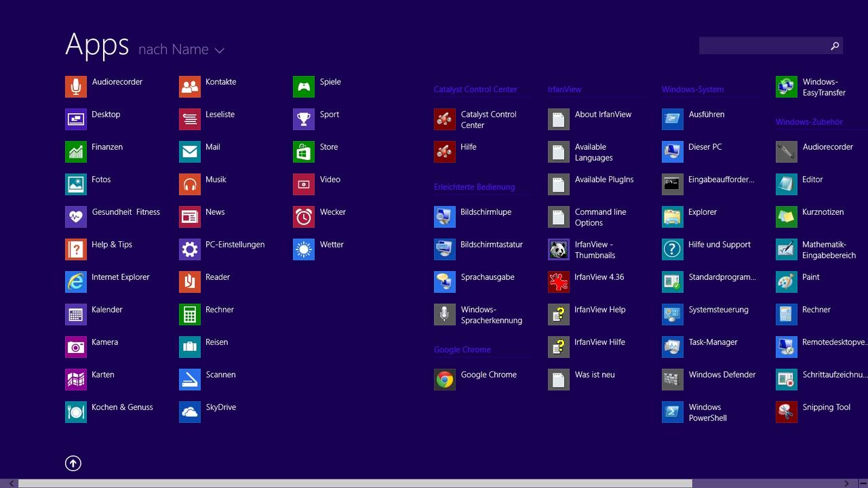Open Eingabeaufforderung command prompt icon
Image resolution: width=868 pixels, height=488 pixels.
pyautogui.click(x=673, y=184)
